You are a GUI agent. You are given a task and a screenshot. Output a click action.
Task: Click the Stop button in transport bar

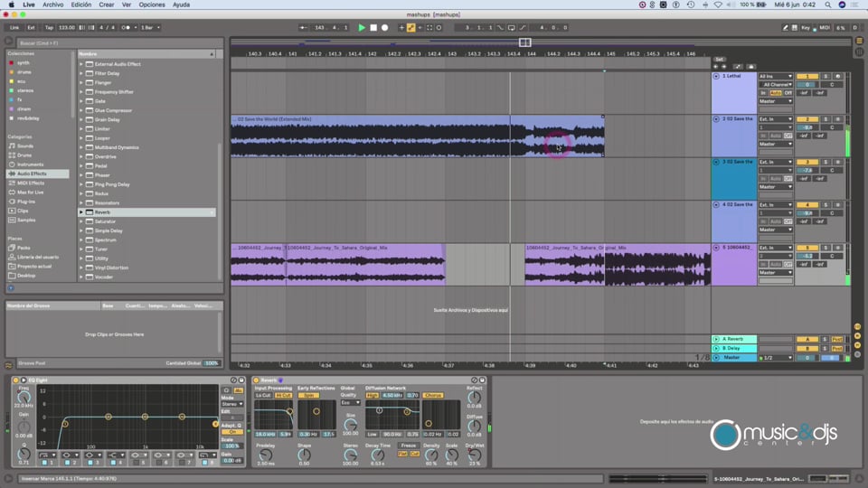tap(373, 27)
